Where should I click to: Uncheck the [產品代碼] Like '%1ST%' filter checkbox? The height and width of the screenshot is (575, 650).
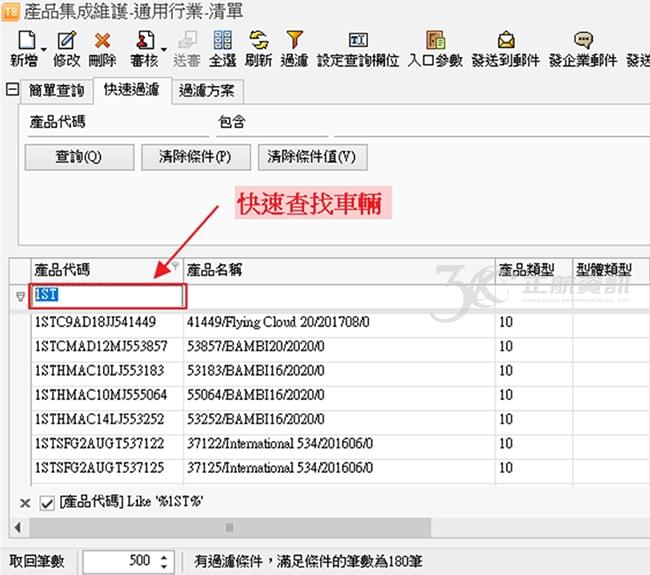pos(47,503)
